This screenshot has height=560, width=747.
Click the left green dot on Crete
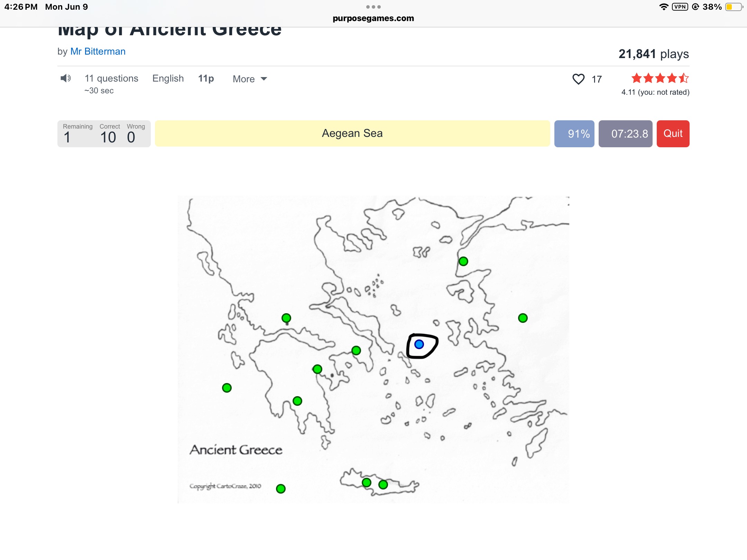click(x=366, y=483)
